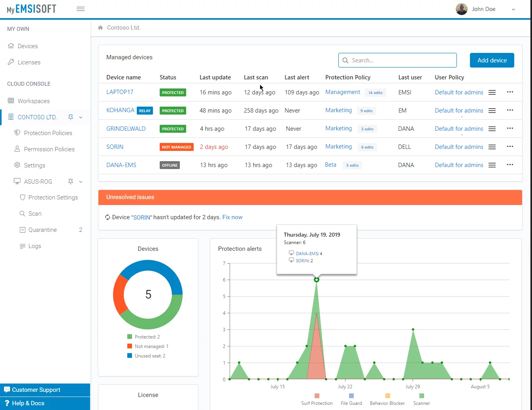Collapse the CONTOSO LTD. workspace chevron
Screen dimensions: 532x410
point(81,117)
